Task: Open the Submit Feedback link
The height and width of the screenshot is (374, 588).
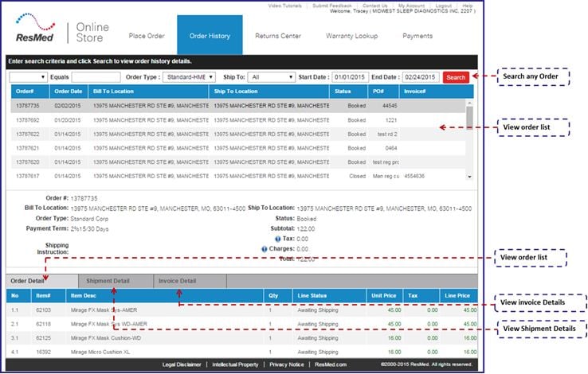Action: tap(332, 6)
